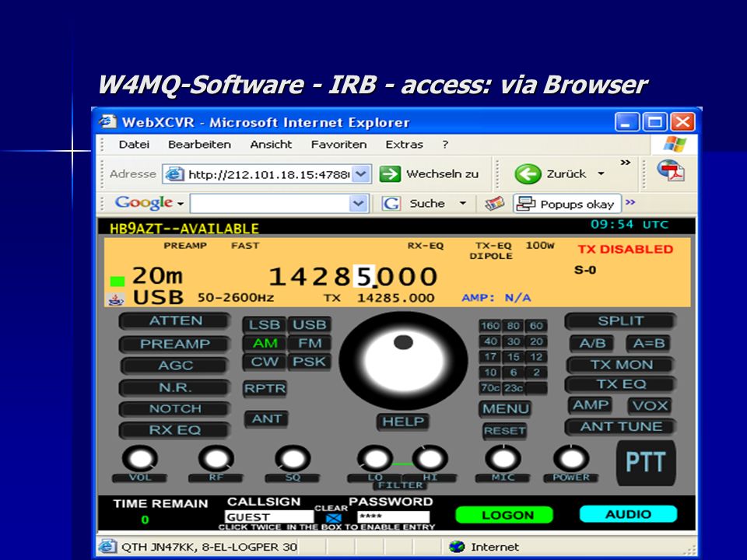
Task: Toggle the TX MON button
Action: [x=621, y=365]
